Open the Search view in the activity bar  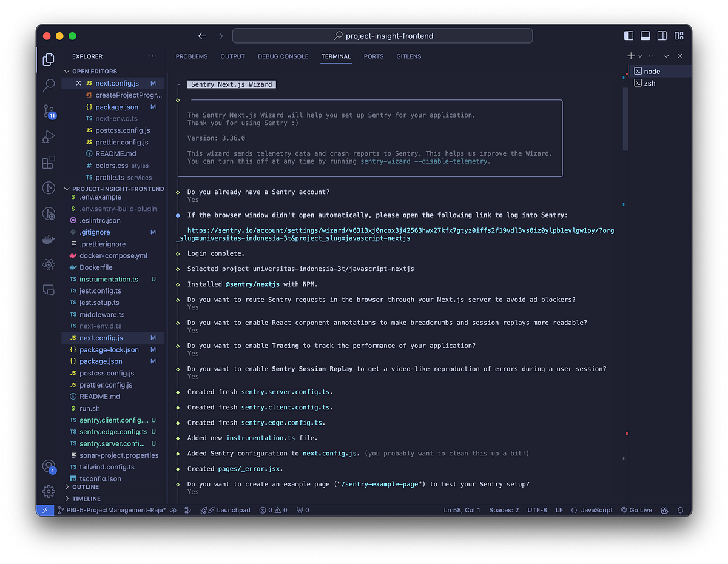(49, 85)
